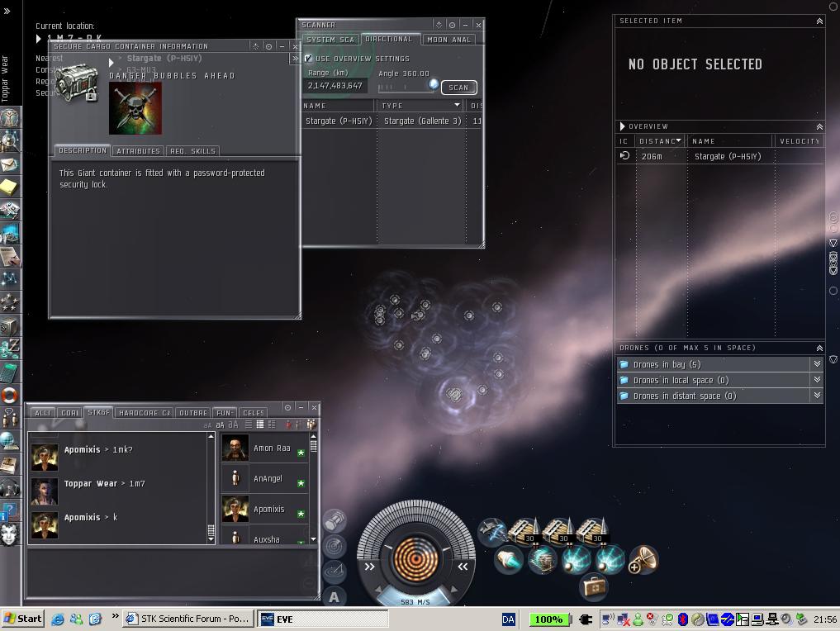Click the scan Range (km) input field
Image resolution: width=840 pixels, height=631 pixels.
click(x=335, y=86)
